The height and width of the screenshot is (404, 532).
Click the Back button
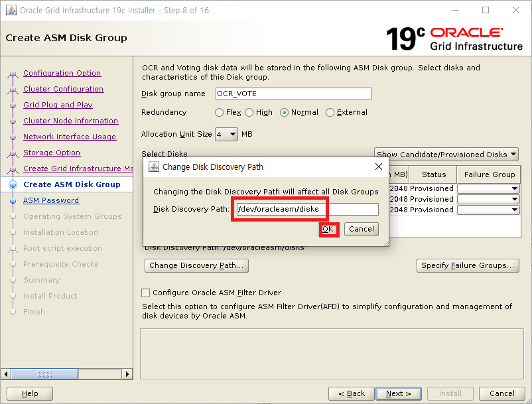[352, 393]
